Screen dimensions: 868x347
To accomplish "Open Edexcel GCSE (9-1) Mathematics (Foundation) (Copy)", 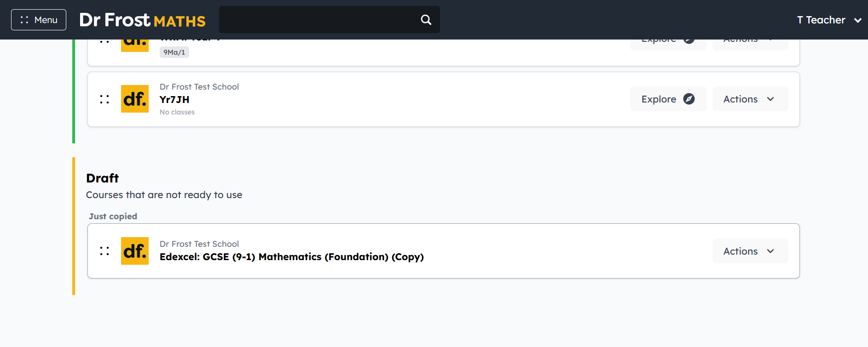I will 292,257.
